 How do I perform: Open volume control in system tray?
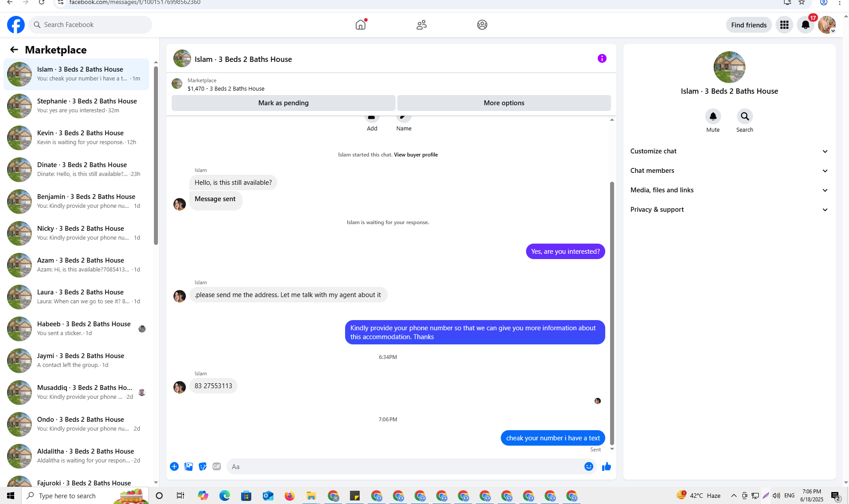[776, 496]
